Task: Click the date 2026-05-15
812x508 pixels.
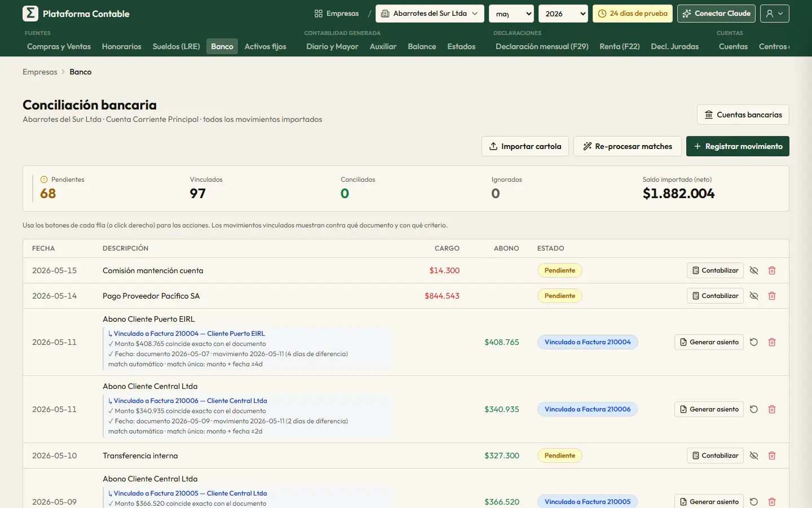Action: [54, 270]
